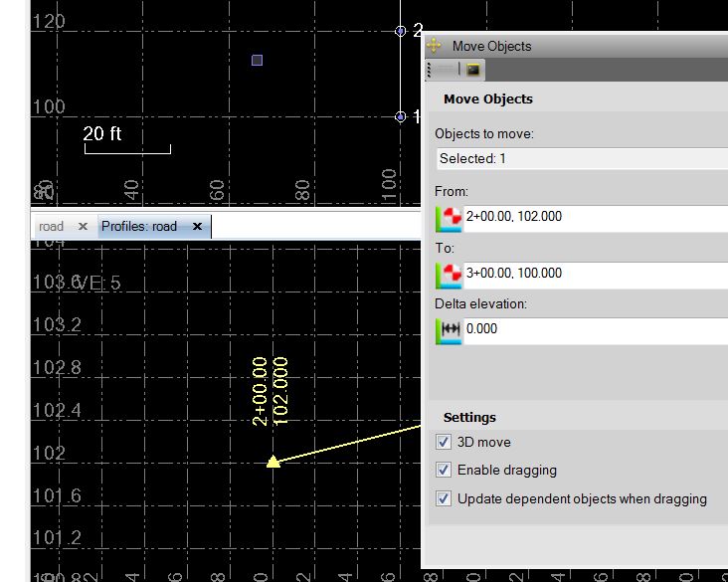This screenshot has width=728, height=582.
Task: Click the 120 grid label in plan view
Action: (49, 21)
